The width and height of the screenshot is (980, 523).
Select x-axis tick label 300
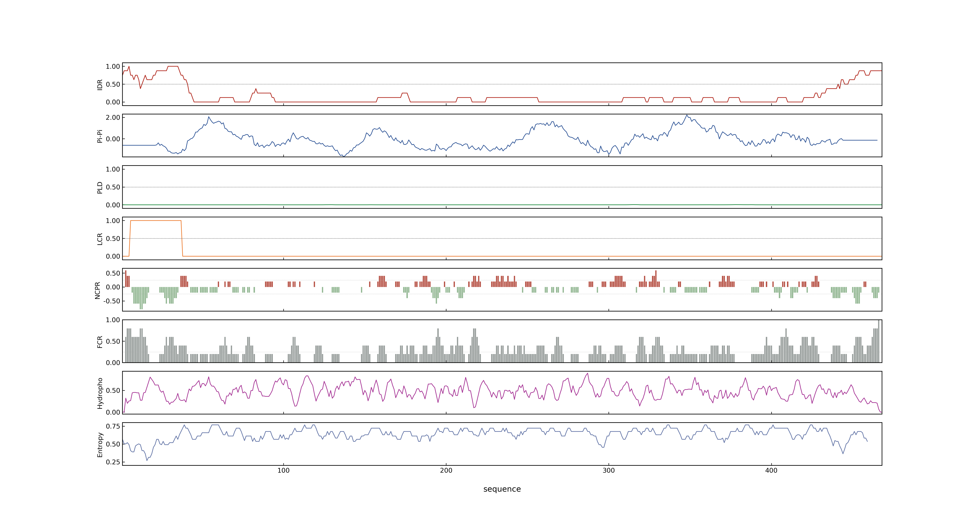tap(608, 470)
